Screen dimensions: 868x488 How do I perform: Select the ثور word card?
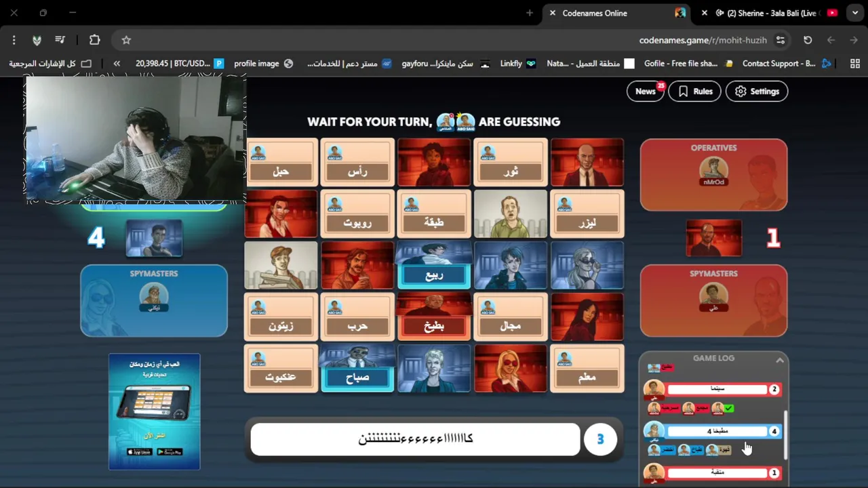[511, 163]
